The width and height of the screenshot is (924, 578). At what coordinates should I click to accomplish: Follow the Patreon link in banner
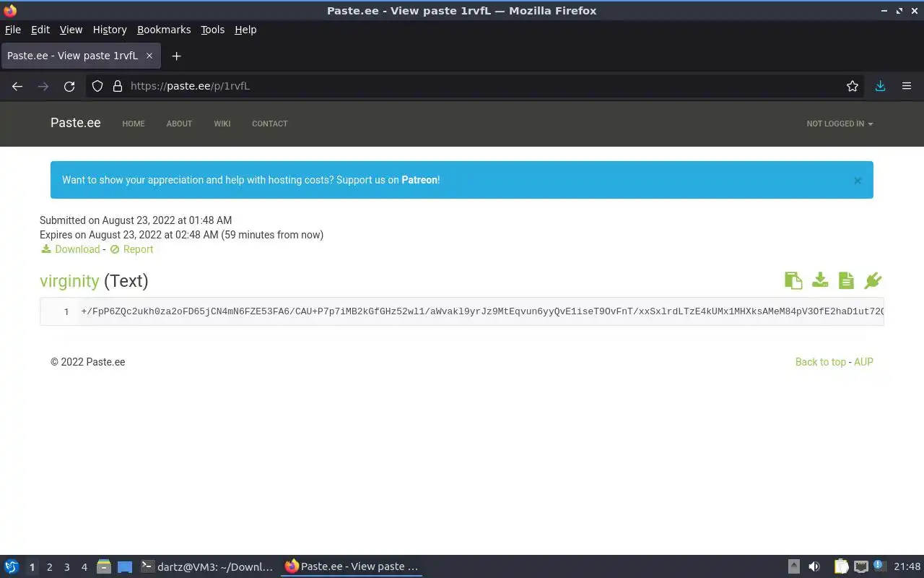(419, 180)
